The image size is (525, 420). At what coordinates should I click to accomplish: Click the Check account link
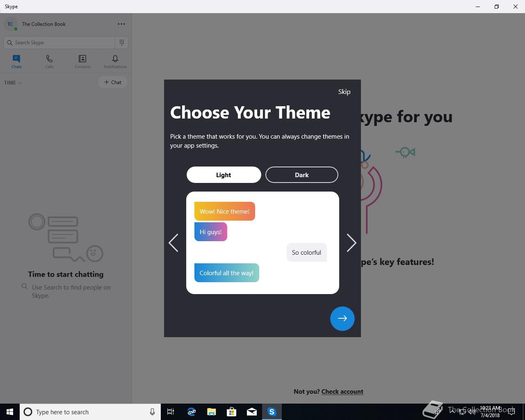[342, 392]
